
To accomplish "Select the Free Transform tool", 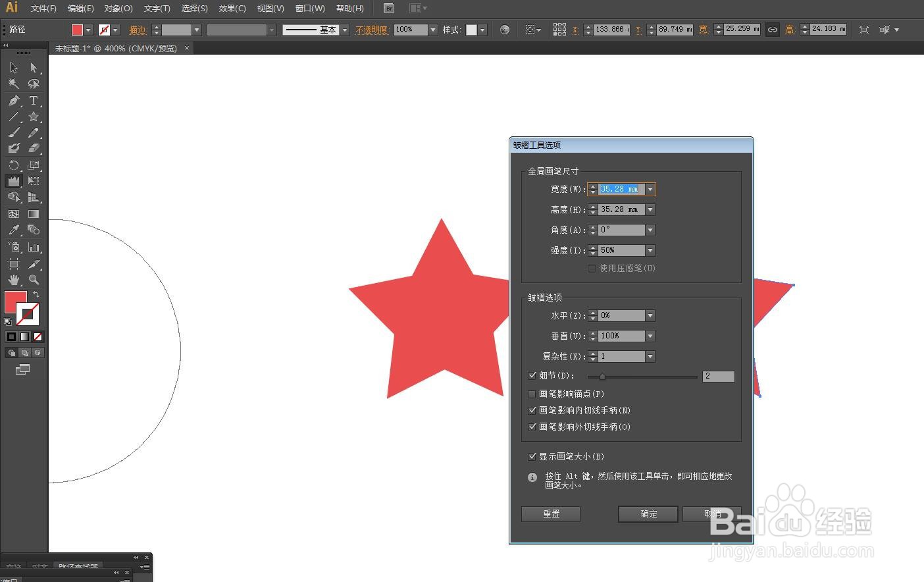I will pyautogui.click(x=34, y=181).
